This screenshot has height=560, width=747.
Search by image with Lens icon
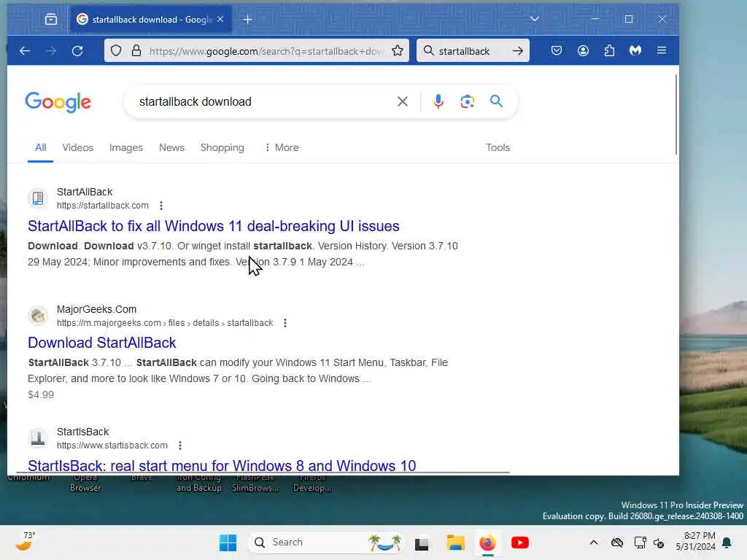coord(468,101)
